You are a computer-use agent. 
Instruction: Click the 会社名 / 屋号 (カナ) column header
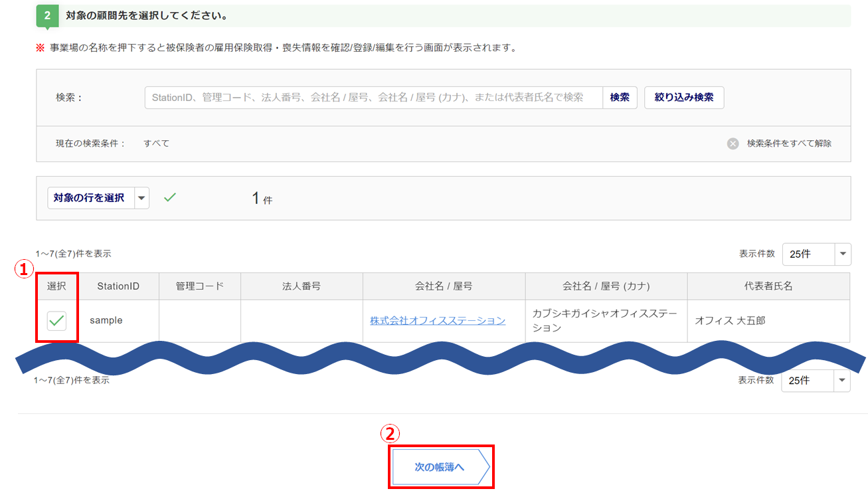[x=606, y=286]
